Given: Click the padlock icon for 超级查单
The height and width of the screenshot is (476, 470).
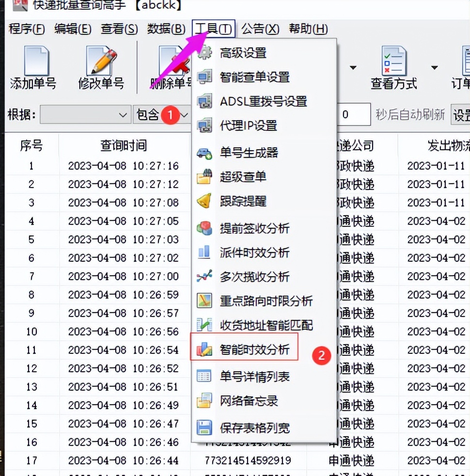Looking at the screenshot, I should (204, 177).
